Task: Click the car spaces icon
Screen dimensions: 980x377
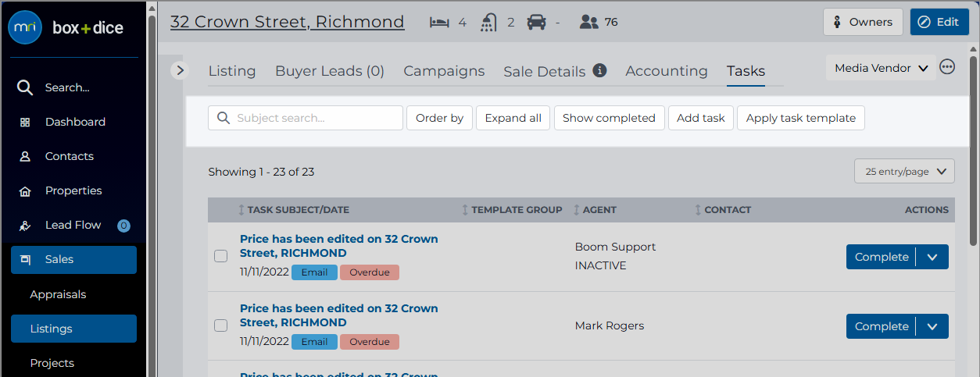Action: (x=536, y=22)
